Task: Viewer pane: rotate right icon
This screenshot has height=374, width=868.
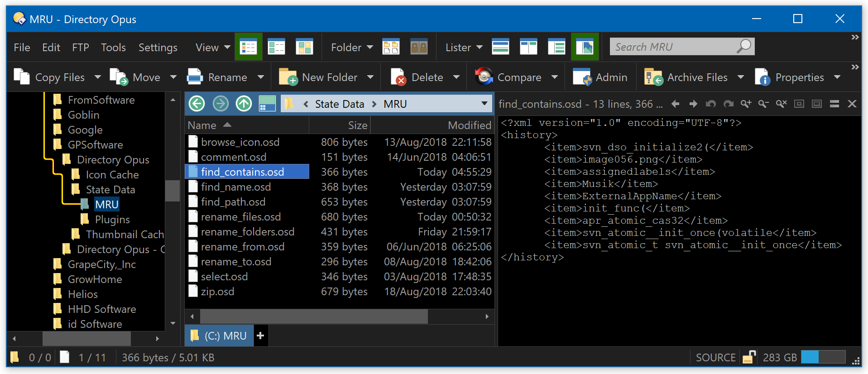Action: tap(729, 104)
